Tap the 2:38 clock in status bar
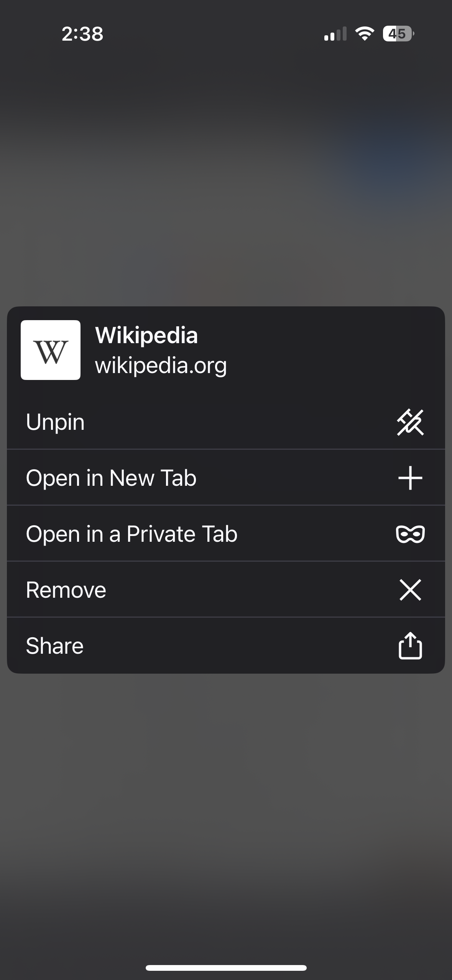 [82, 34]
